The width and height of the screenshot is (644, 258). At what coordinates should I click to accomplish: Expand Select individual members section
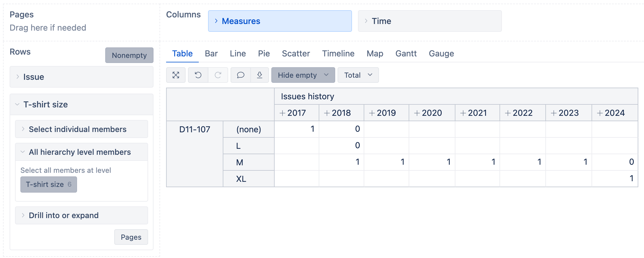77,129
